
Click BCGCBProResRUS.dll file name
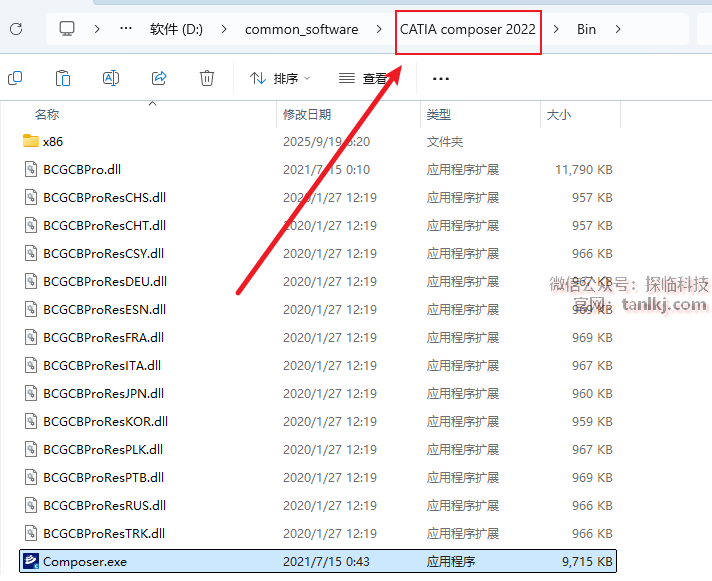[104, 506]
